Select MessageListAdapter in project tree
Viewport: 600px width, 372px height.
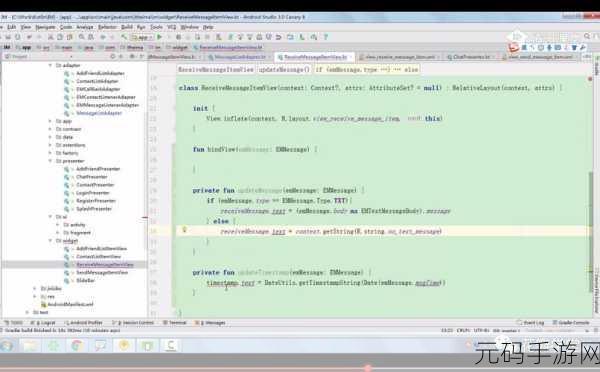(99, 113)
